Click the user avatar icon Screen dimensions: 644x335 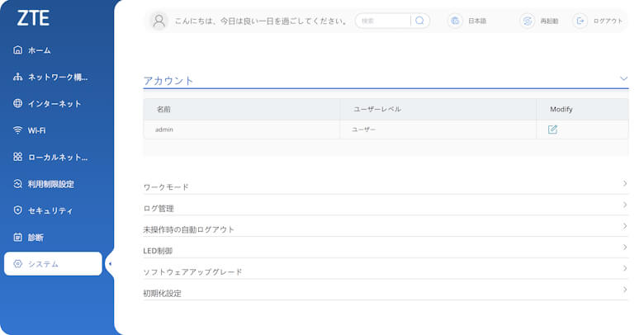160,21
